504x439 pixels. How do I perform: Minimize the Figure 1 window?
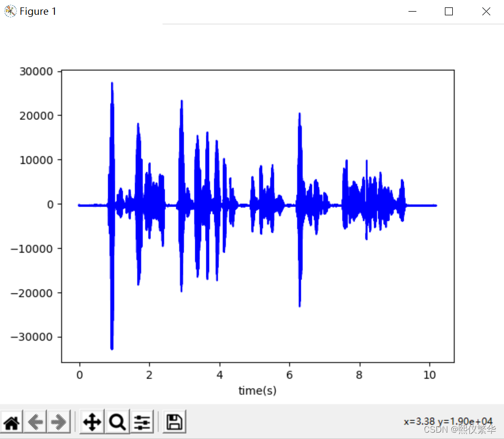[x=412, y=11]
